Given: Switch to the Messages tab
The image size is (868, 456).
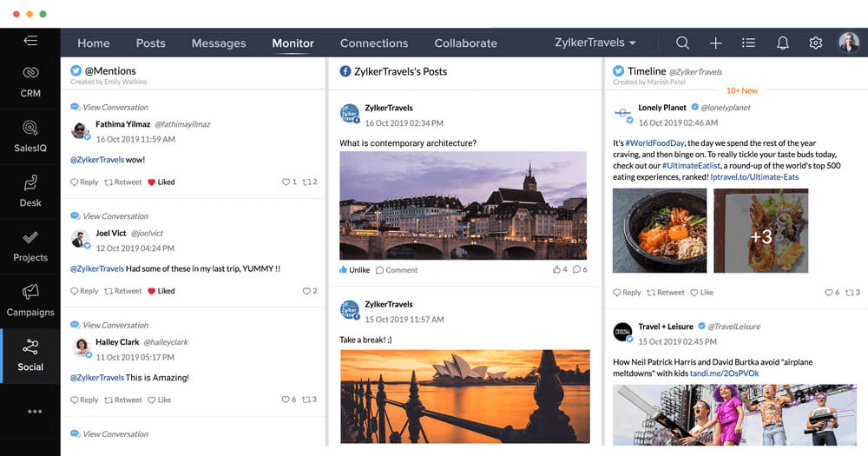Looking at the screenshot, I should 219,43.
